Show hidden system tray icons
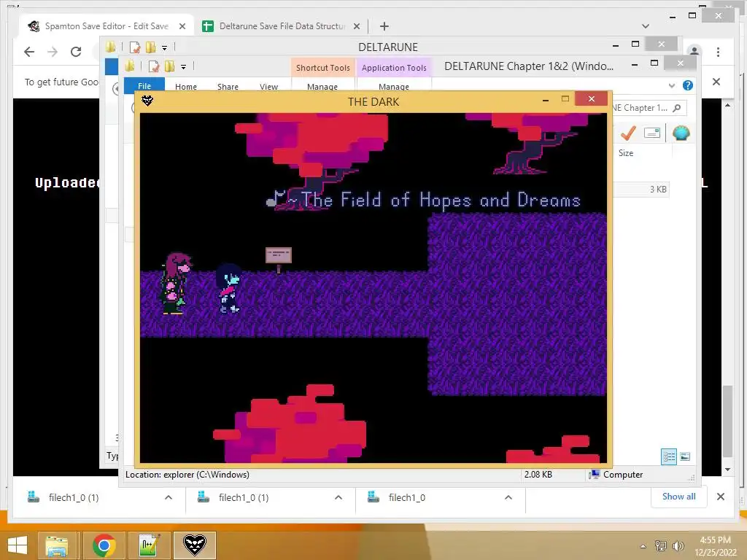 [643, 546]
